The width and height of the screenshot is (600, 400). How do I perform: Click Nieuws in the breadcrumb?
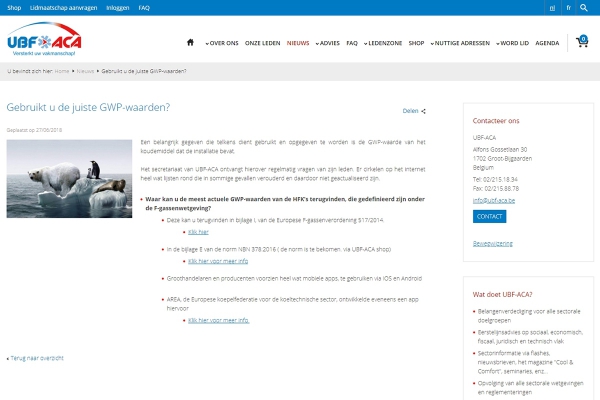click(x=85, y=71)
